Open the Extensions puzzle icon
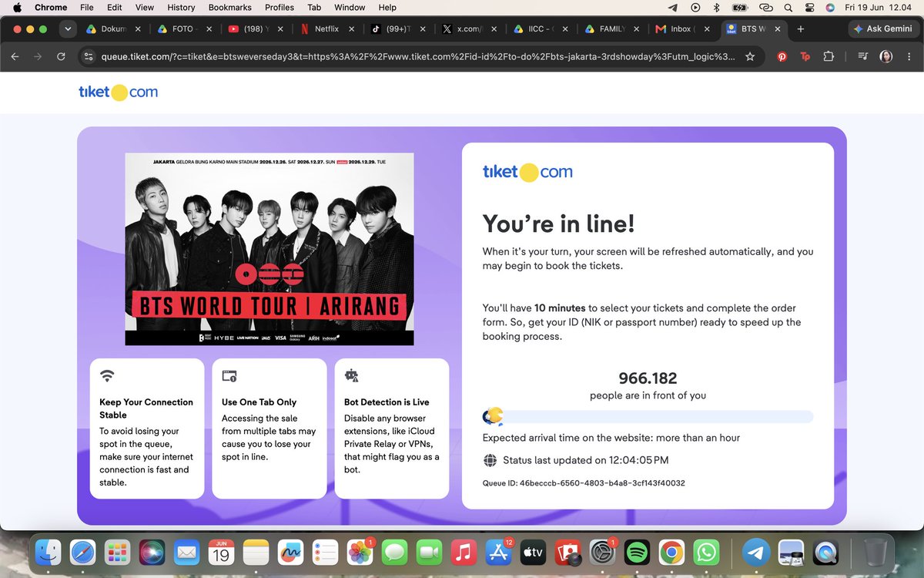 pos(829,56)
